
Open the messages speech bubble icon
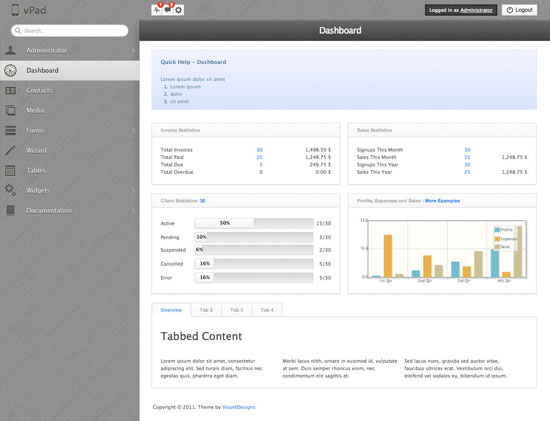coord(168,10)
